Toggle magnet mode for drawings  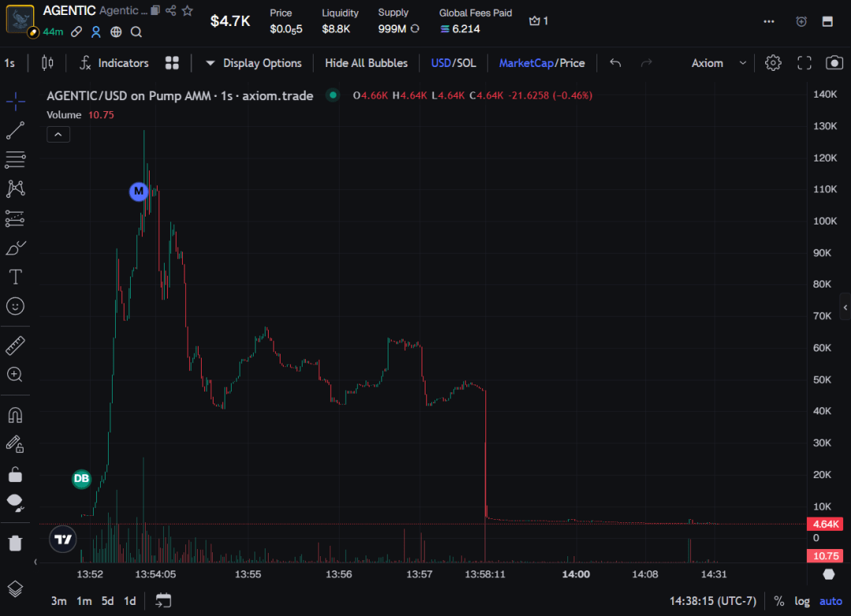(x=15, y=416)
